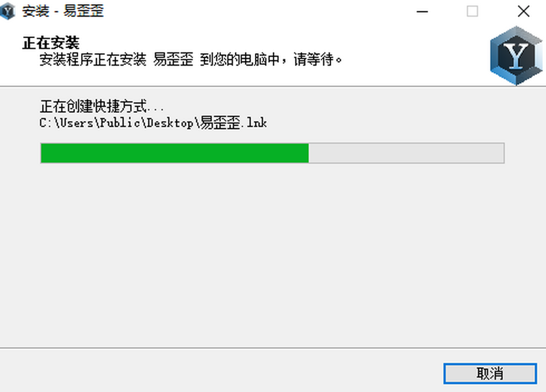
Task: Click the 到您的电脑中，请等待 phrase
Action: click(271, 59)
